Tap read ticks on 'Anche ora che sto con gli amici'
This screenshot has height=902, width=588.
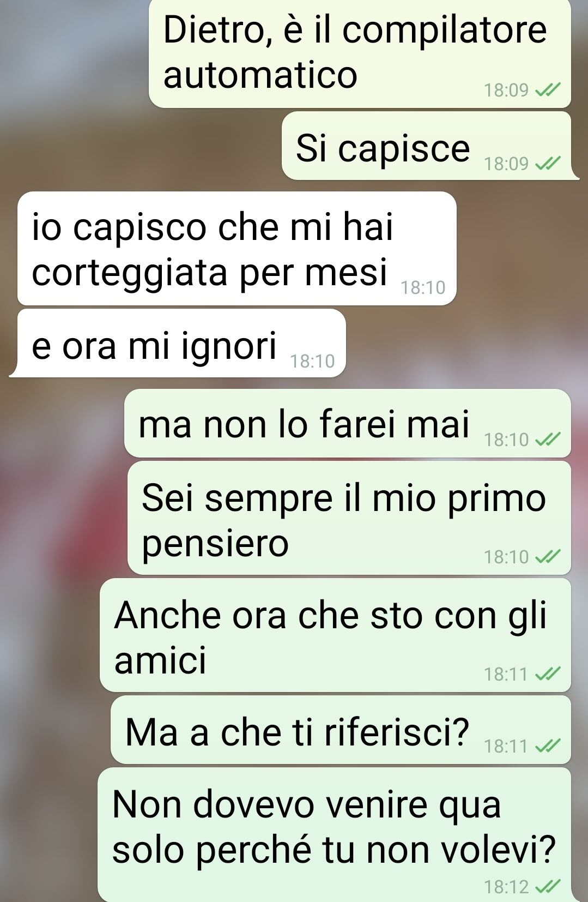(x=548, y=675)
